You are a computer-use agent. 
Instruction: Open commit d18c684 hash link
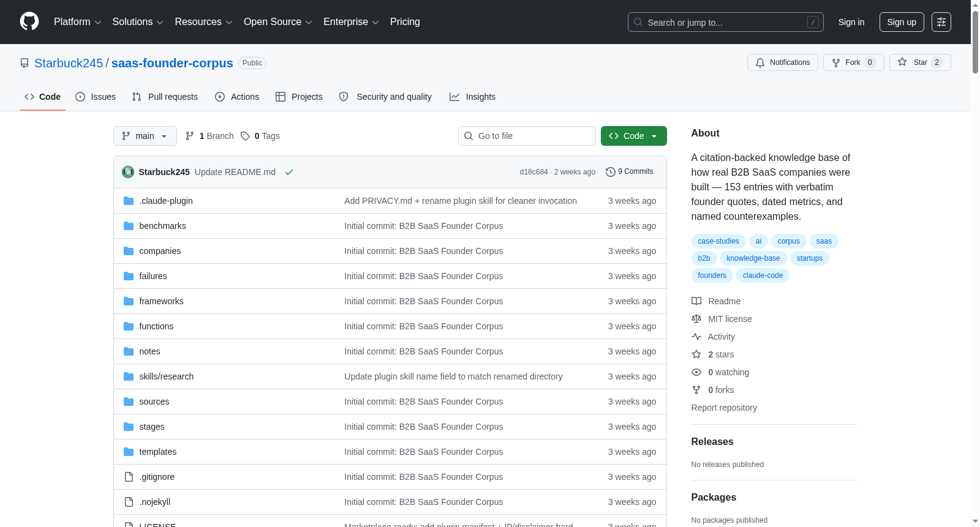[x=533, y=172]
